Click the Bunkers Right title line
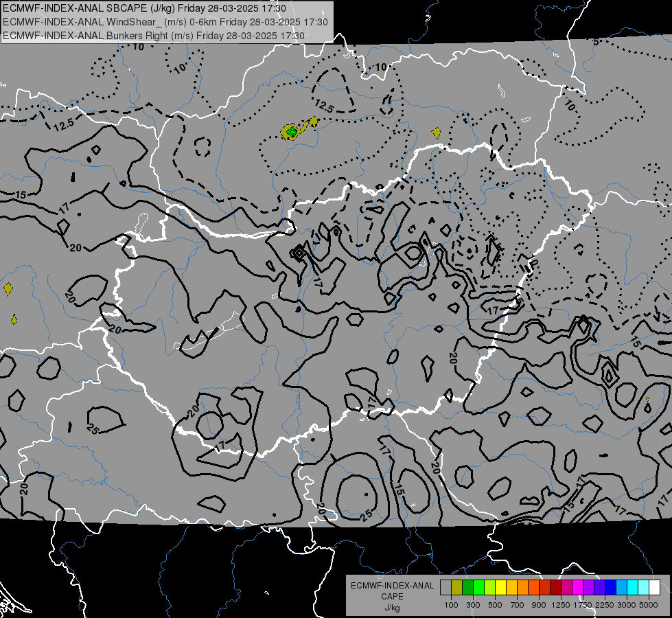Screen dimensions: 672x618 154,36
